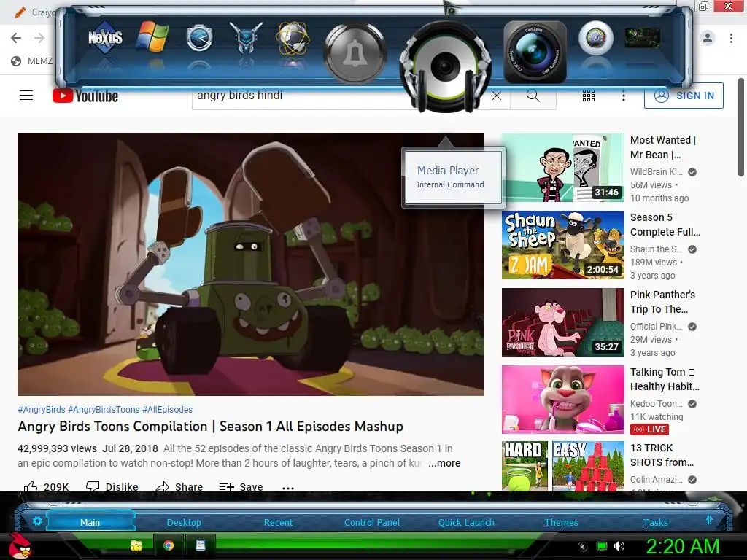Screen dimensions: 747x560
Task: Open Angry Birds red bird start button
Action: coord(20,545)
